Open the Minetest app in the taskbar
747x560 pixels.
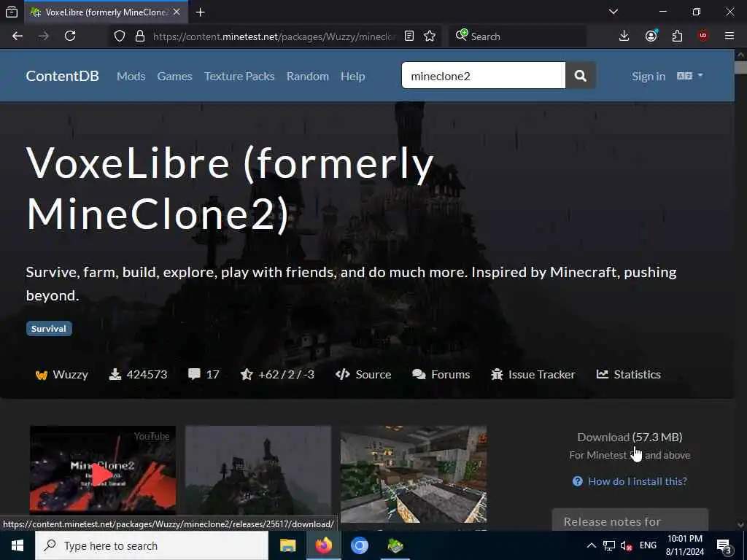tap(395, 545)
